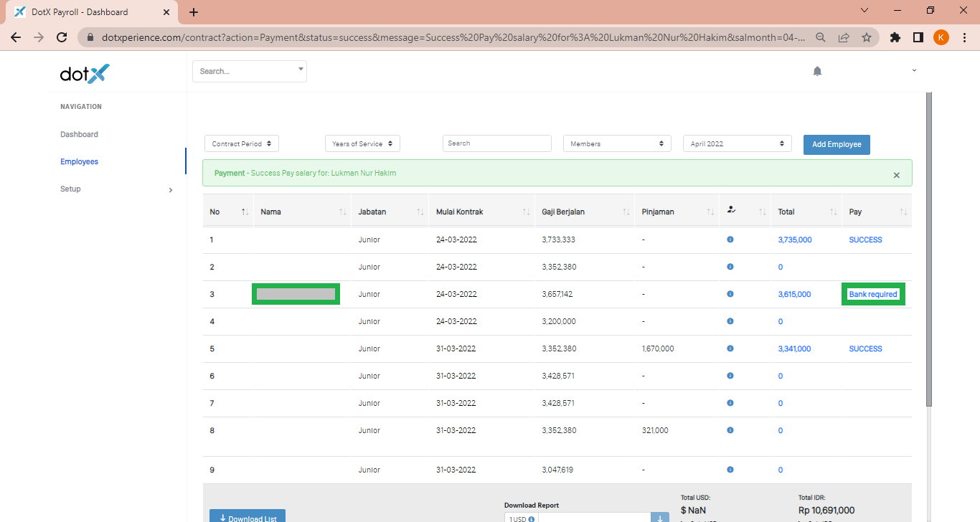Open a new browser tab

click(194, 12)
